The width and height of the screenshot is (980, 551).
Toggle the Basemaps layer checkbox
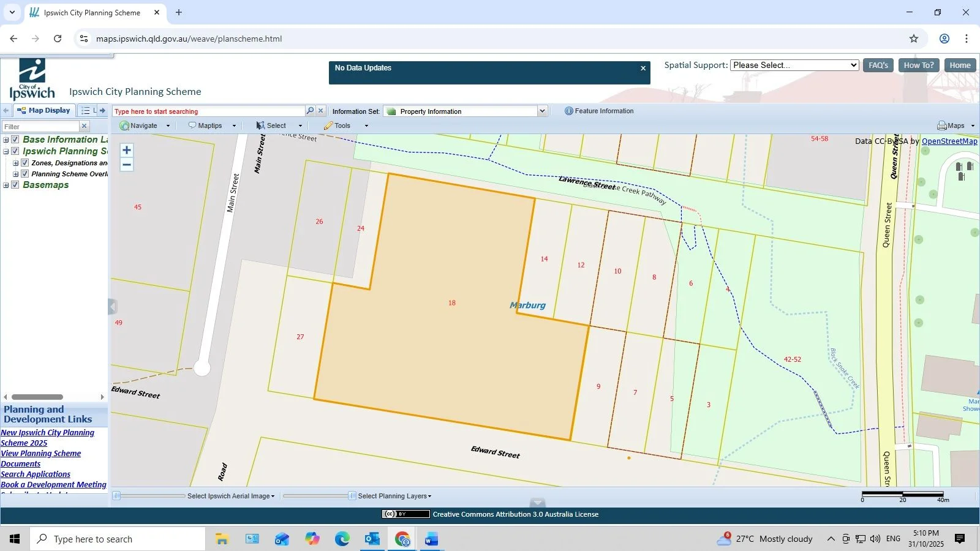click(15, 184)
